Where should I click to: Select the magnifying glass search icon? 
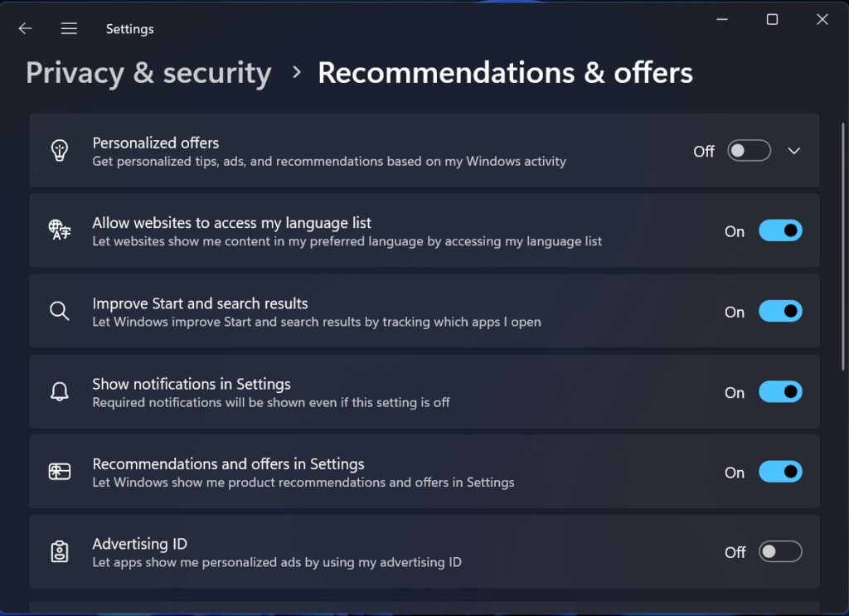pyautogui.click(x=59, y=310)
